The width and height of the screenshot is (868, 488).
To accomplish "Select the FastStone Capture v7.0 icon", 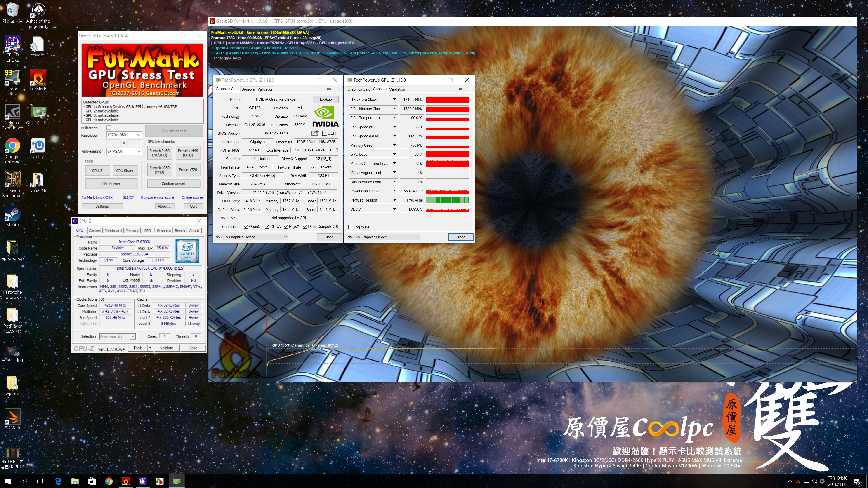I will [x=12, y=286].
